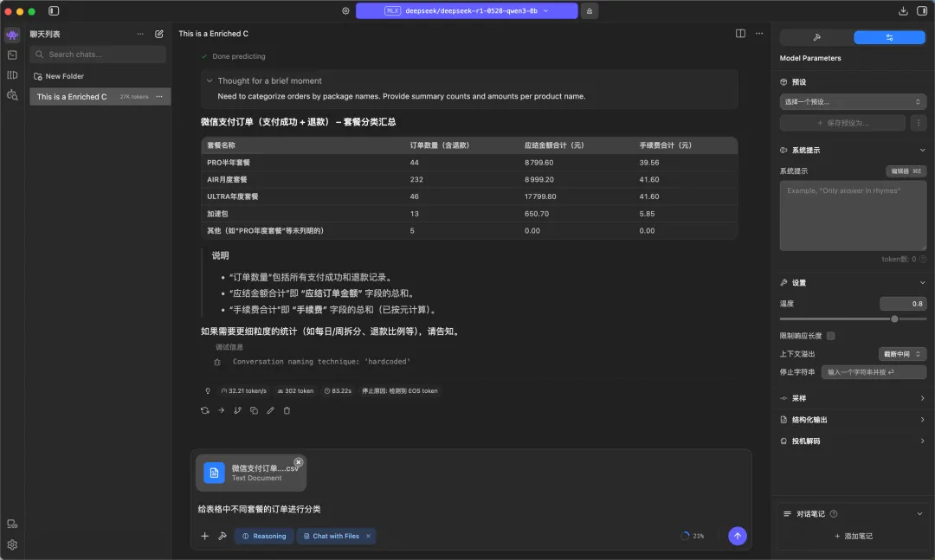Open the Discover search icon in sidebar
935x560 pixels.
pos(12,95)
